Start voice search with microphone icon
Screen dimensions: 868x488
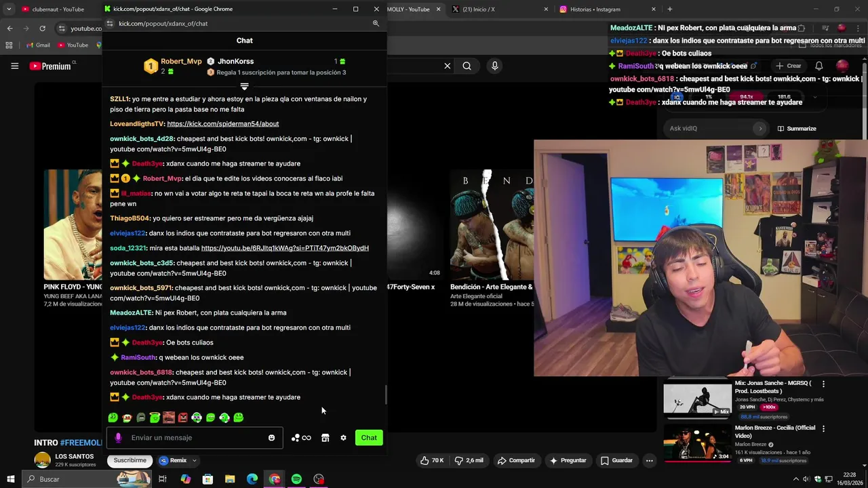coord(495,66)
